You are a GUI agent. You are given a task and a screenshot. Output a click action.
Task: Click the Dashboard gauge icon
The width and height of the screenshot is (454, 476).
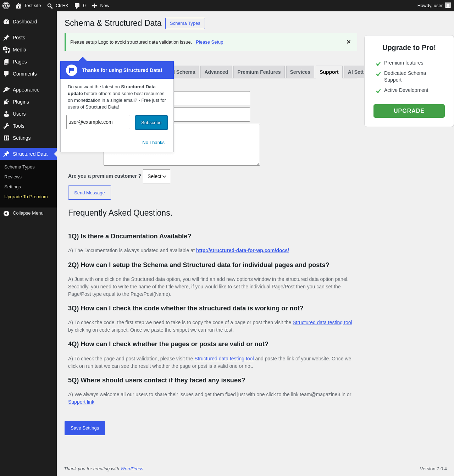[6, 22]
